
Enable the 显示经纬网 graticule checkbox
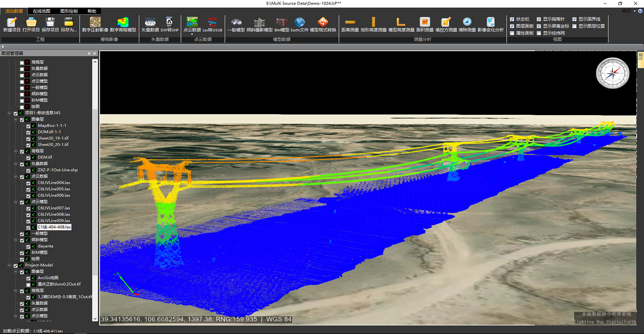[539, 33]
